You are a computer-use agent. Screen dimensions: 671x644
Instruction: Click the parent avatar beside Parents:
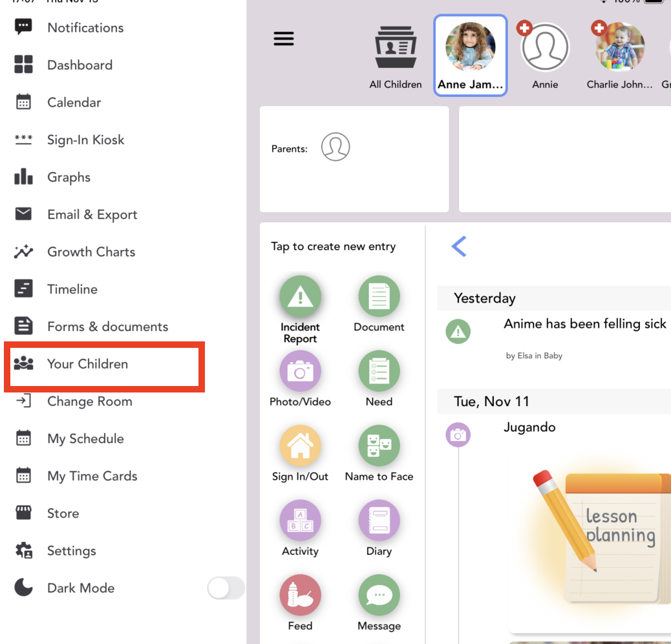click(335, 147)
